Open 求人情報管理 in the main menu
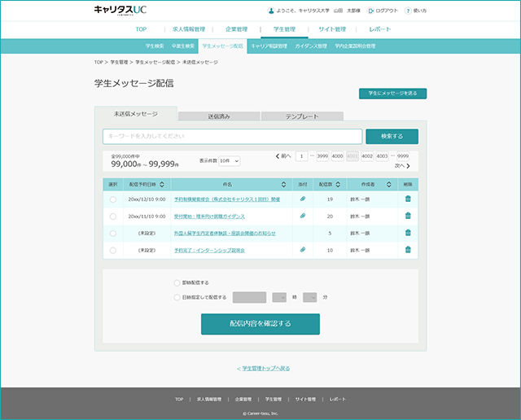The height and width of the screenshot is (420, 521). [x=189, y=29]
